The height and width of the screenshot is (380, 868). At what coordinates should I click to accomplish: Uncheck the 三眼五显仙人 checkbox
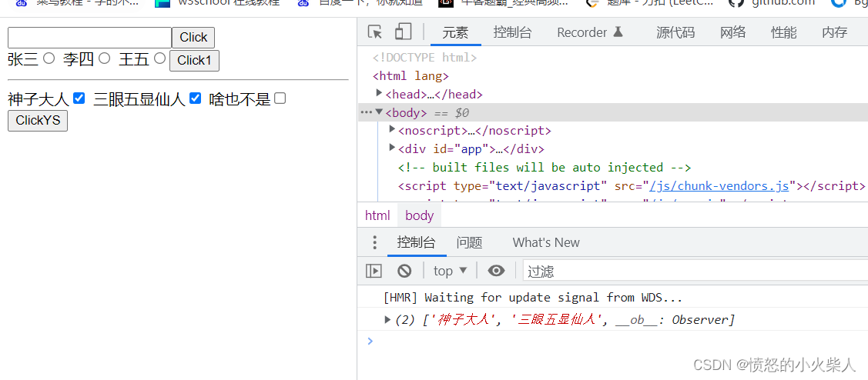[195, 98]
